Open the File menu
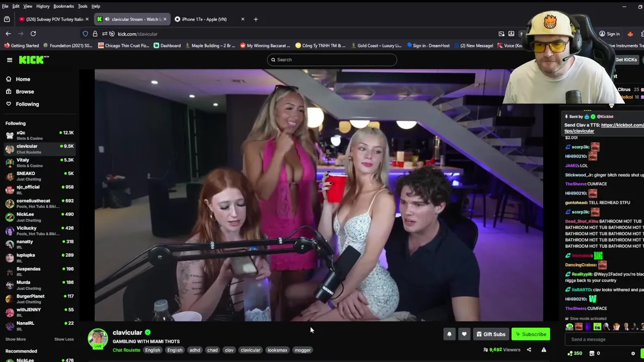Screen dimensions: 644x362 tap(5, 6)
